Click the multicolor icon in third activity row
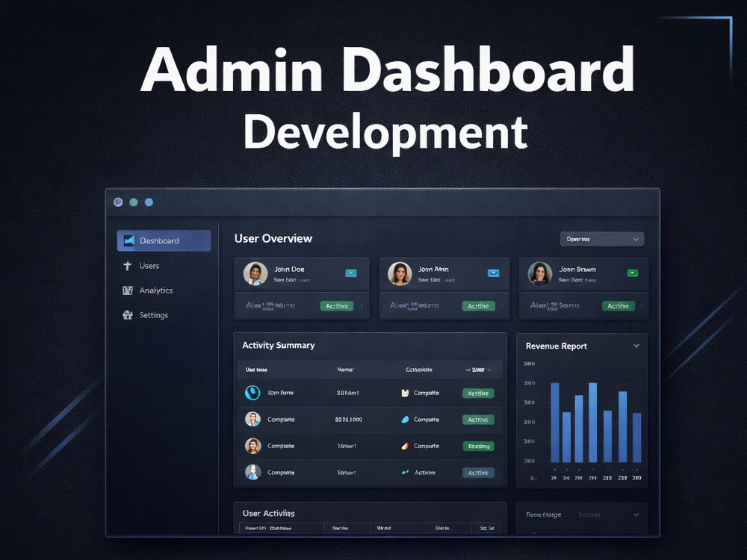 tap(405, 447)
